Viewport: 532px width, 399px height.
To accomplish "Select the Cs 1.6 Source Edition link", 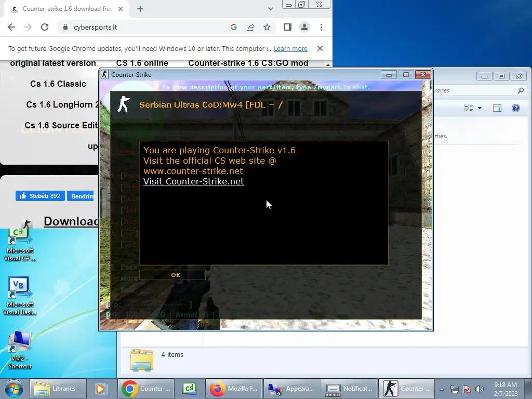I will (61, 125).
